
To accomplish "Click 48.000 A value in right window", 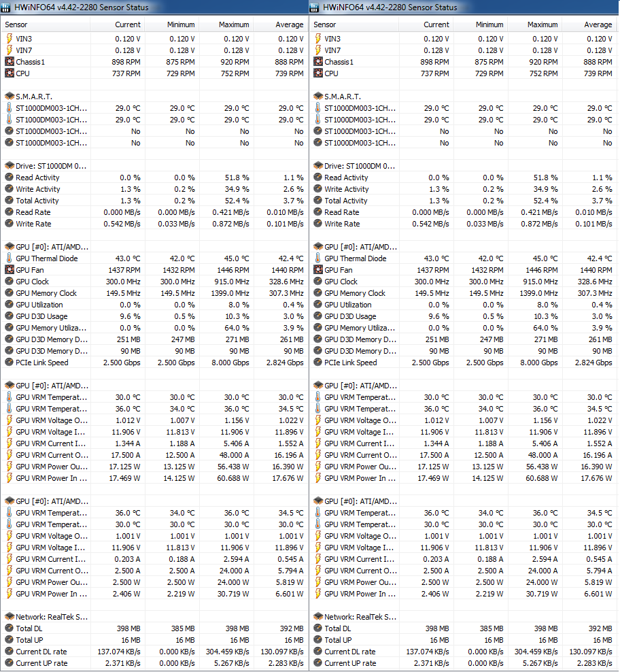I will (542, 455).
